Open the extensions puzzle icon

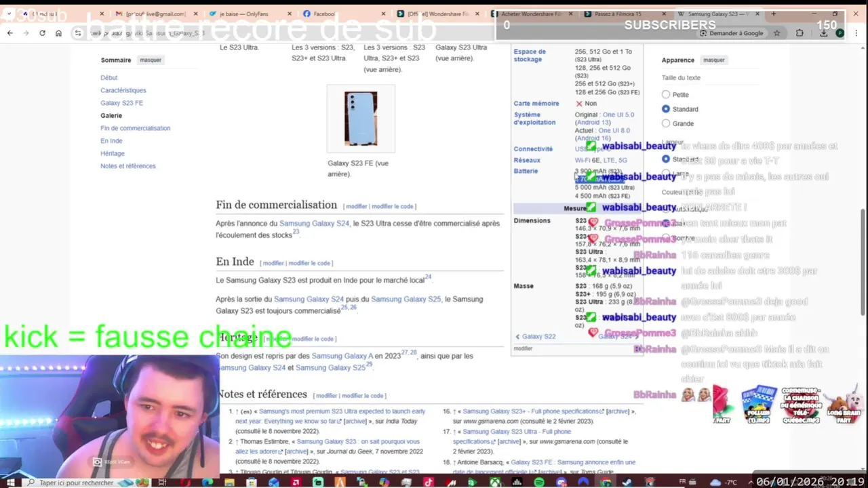point(800,33)
